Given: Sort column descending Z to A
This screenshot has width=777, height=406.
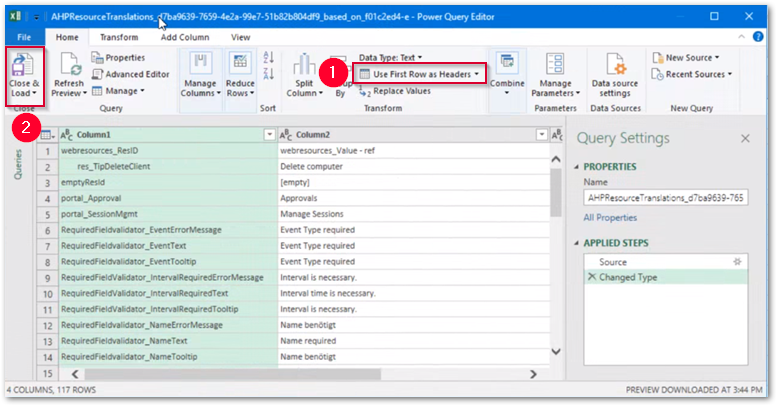Looking at the screenshot, I should [x=268, y=74].
